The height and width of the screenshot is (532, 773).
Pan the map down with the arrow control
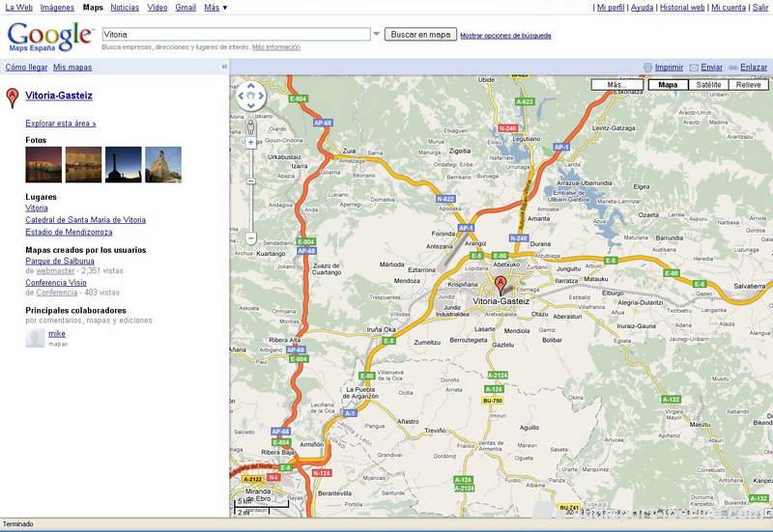pyautogui.click(x=251, y=105)
